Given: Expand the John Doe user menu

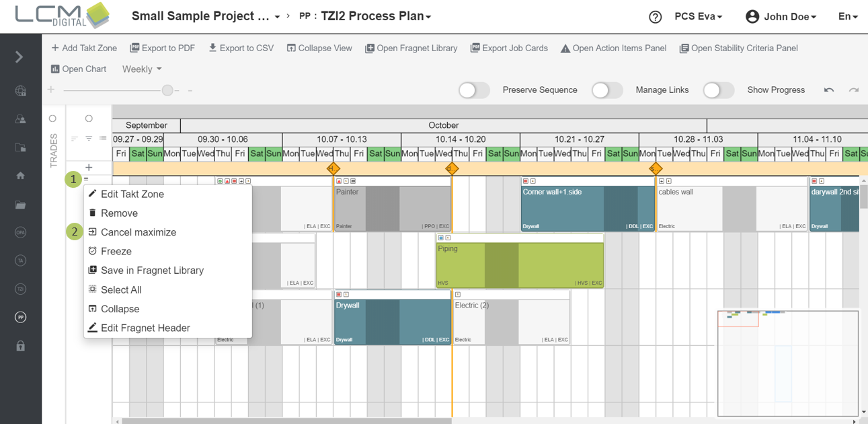Looking at the screenshot, I should (x=781, y=17).
